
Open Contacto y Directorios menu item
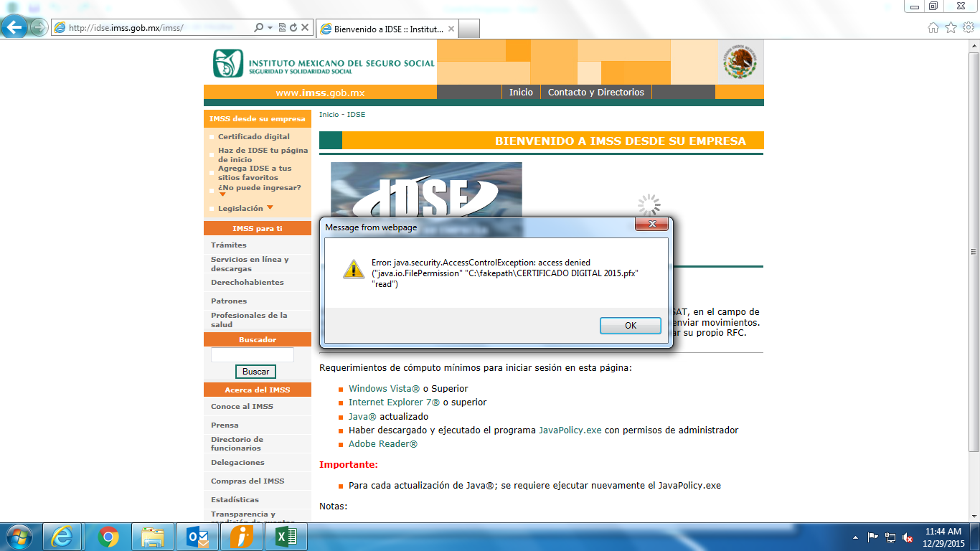[x=596, y=92]
